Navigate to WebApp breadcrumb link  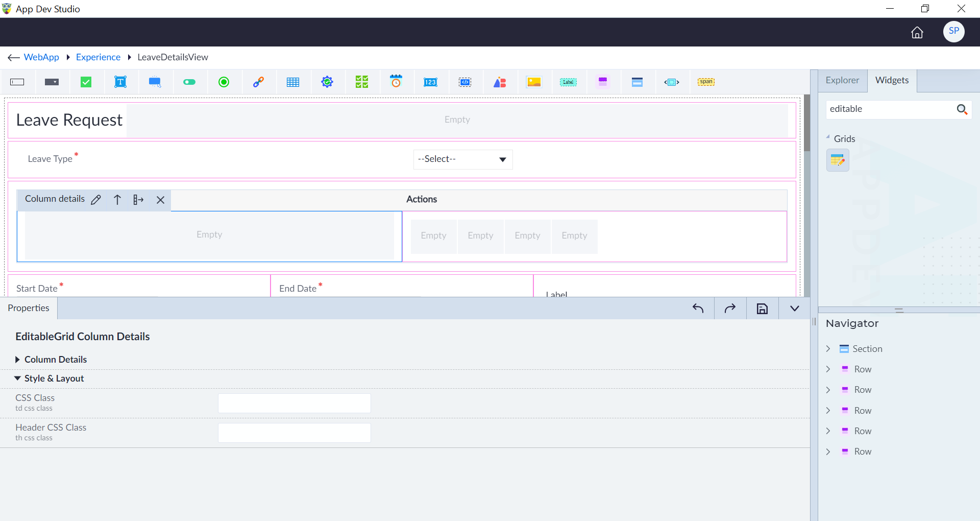41,57
